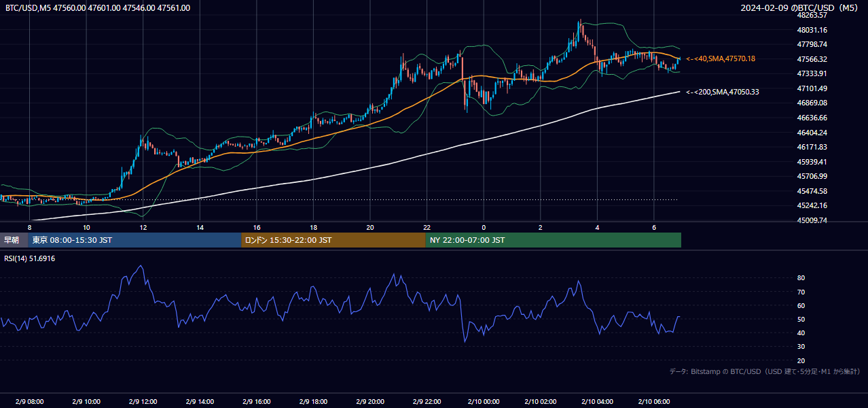868x408 pixels.
Task: Click price axis value 46636.66
Action: click(x=812, y=118)
